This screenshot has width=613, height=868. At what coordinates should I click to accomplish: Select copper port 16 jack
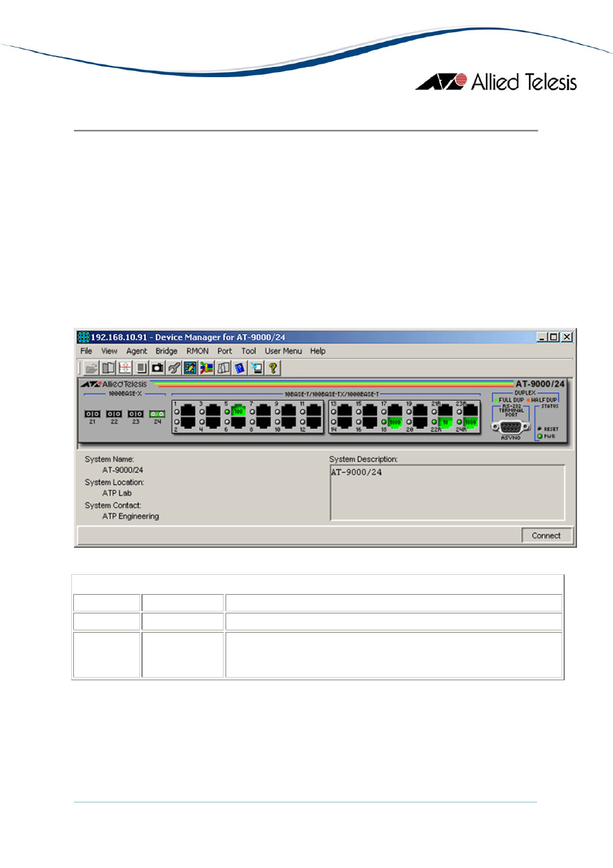(370, 422)
